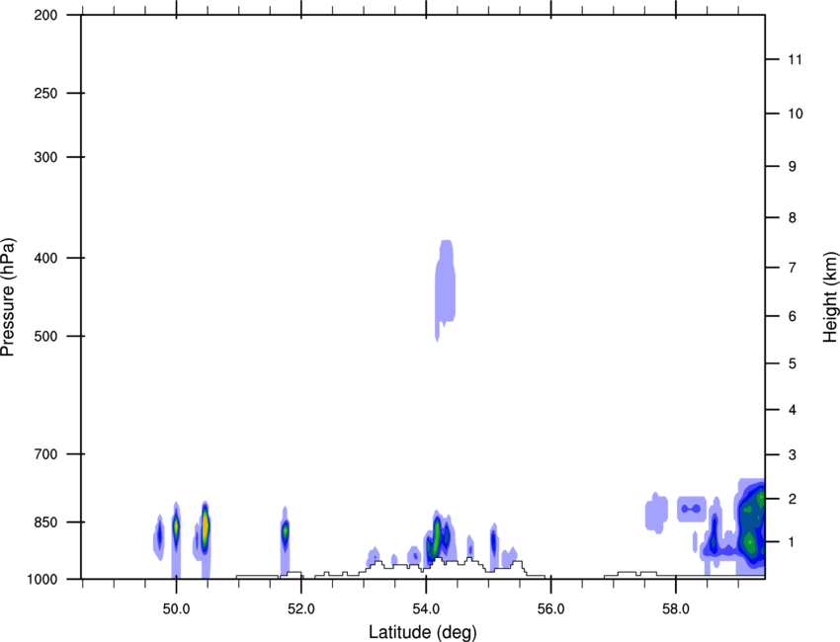Image resolution: width=840 pixels, height=642 pixels.
Task: Click the 8 km height label
Action: pos(793,218)
